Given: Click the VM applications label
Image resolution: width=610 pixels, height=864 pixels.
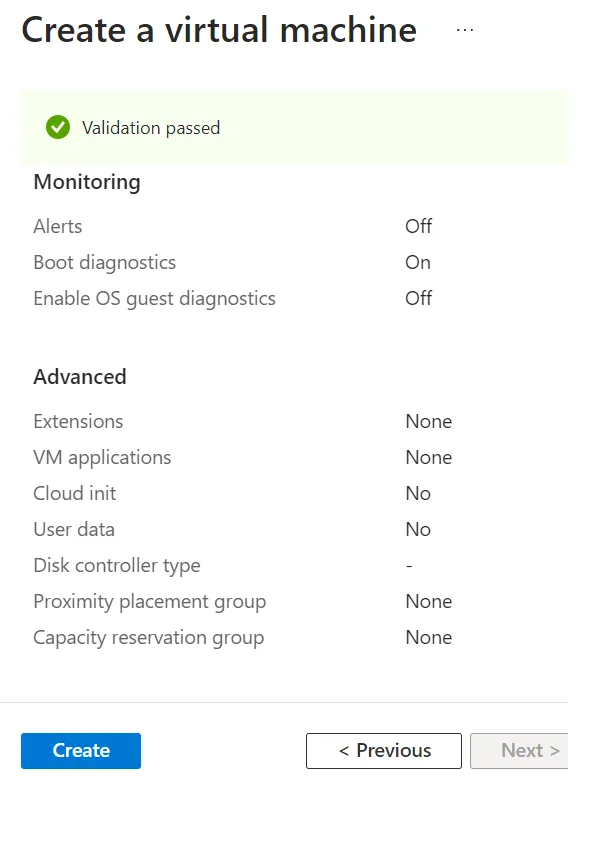Looking at the screenshot, I should coord(102,458).
